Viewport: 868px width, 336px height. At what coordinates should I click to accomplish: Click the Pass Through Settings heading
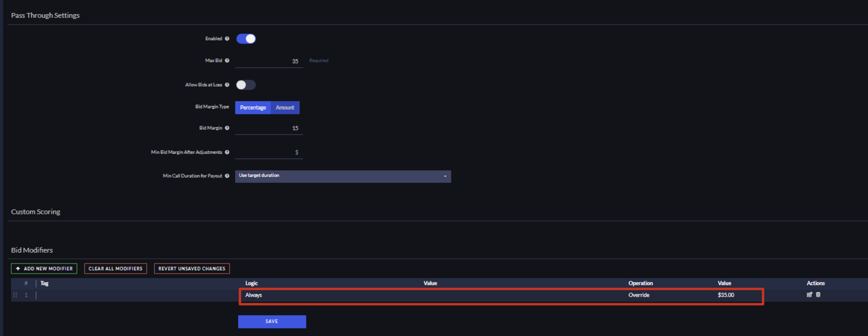click(45, 15)
